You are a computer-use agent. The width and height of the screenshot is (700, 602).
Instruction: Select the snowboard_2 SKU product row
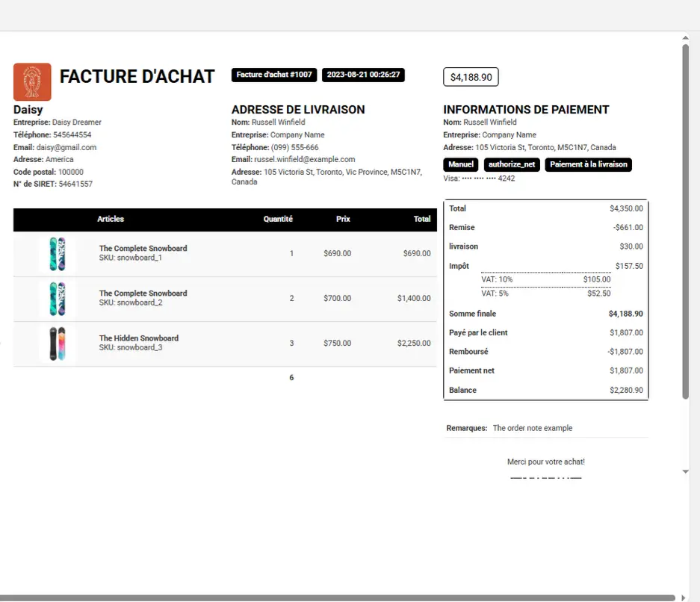[224, 298]
